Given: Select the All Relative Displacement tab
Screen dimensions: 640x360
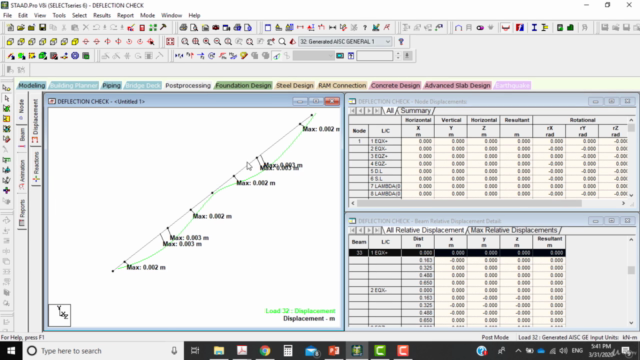Looking at the screenshot, I should [x=424, y=230].
